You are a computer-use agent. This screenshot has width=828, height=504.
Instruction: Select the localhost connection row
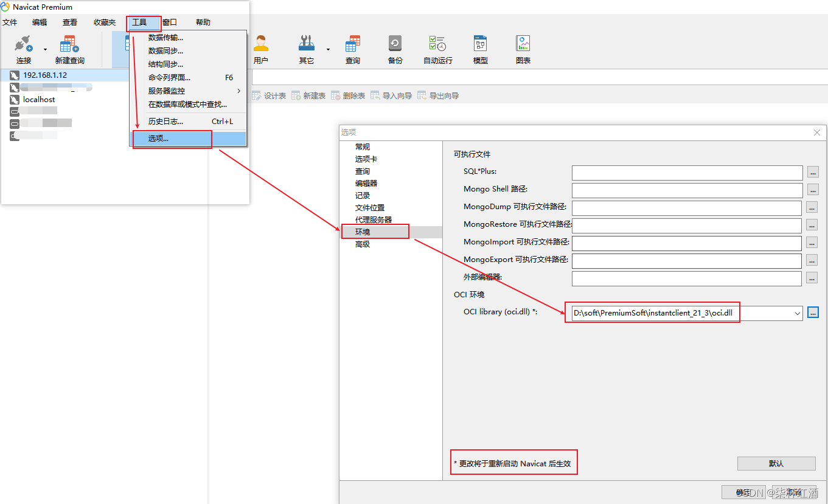(x=64, y=99)
